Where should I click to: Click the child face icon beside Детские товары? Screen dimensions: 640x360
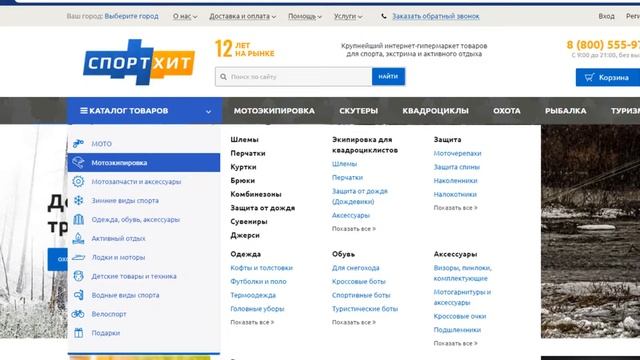78,276
